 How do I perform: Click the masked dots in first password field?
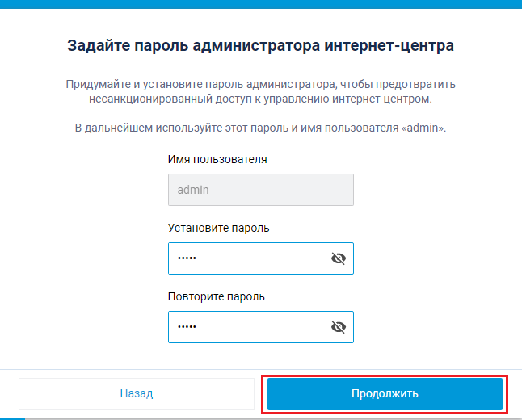(x=187, y=258)
